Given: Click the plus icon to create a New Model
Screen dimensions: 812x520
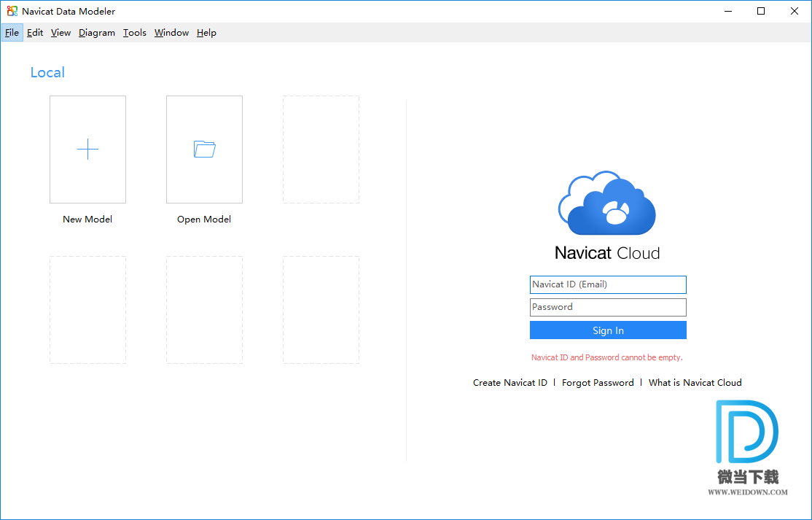Looking at the screenshot, I should click(87, 150).
